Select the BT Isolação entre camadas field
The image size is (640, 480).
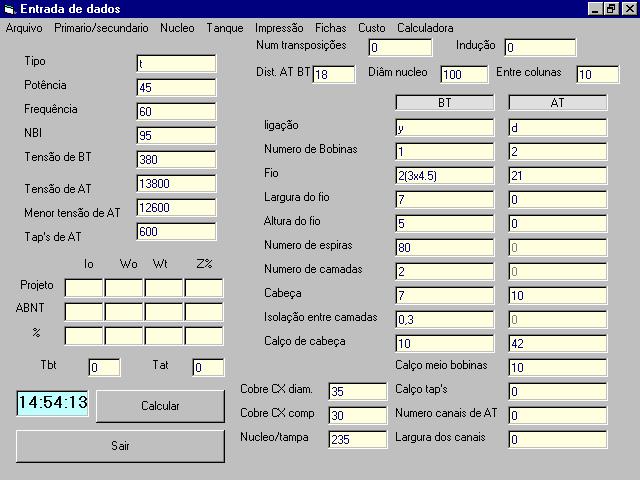444,320
